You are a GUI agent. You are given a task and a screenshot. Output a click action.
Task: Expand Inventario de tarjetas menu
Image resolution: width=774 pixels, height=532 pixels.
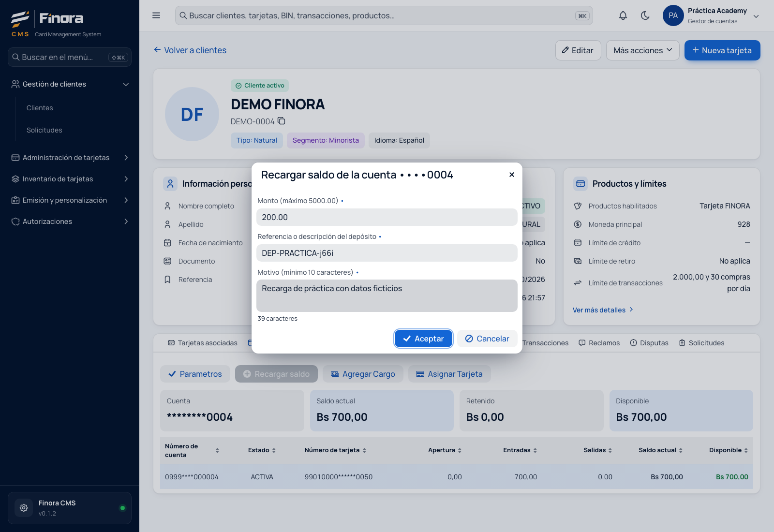coord(70,179)
